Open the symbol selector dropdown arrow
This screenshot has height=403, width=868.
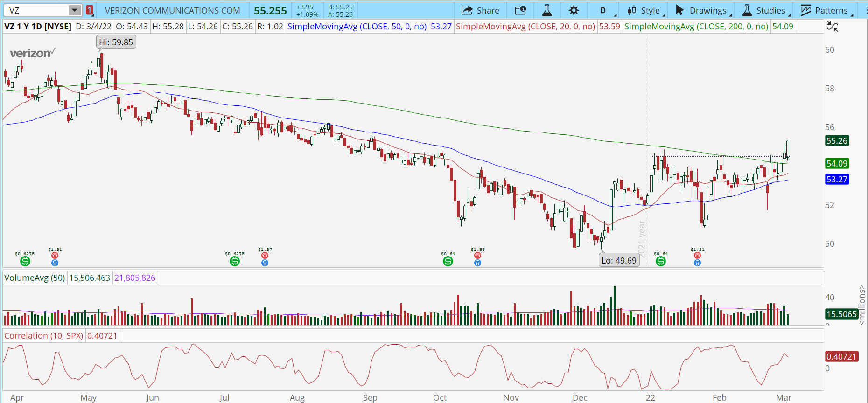click(x=75, y=10)
